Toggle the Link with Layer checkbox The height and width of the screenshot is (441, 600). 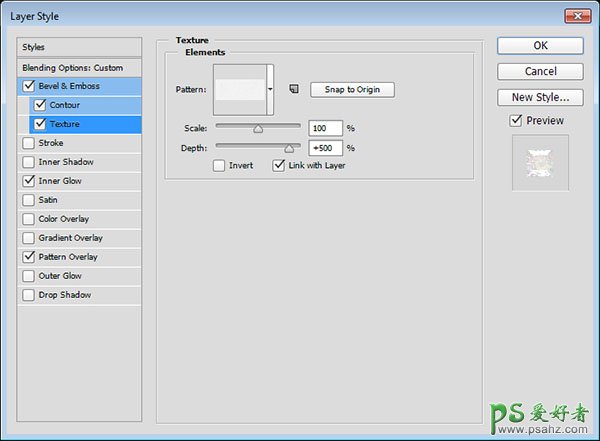point(279,166)
